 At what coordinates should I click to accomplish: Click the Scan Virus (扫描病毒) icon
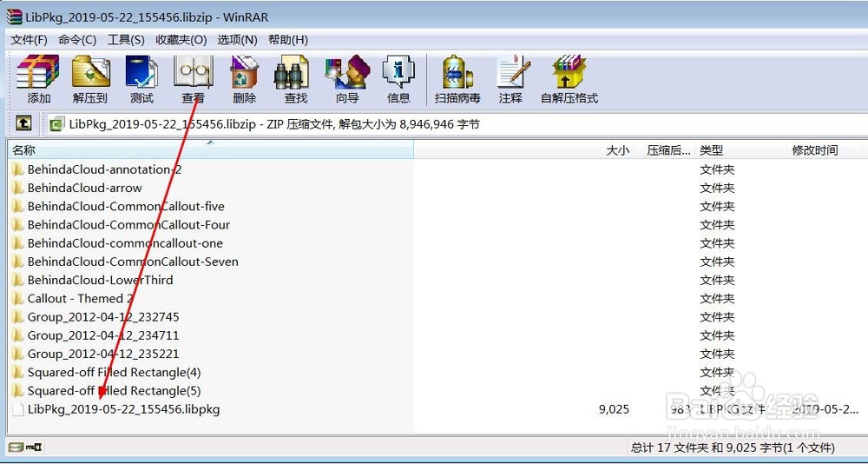click(457, 71)
